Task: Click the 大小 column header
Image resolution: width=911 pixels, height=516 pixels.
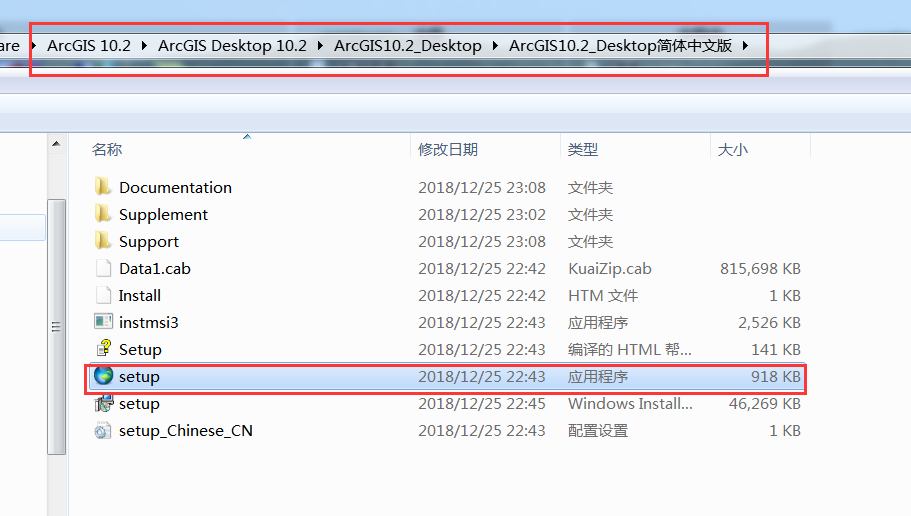Action: coord(732,149)
